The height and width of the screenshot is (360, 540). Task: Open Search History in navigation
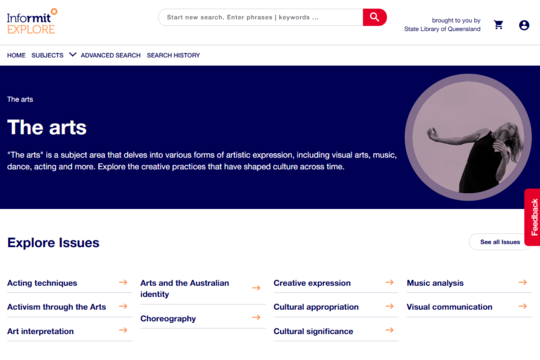[x=173, y=55]
